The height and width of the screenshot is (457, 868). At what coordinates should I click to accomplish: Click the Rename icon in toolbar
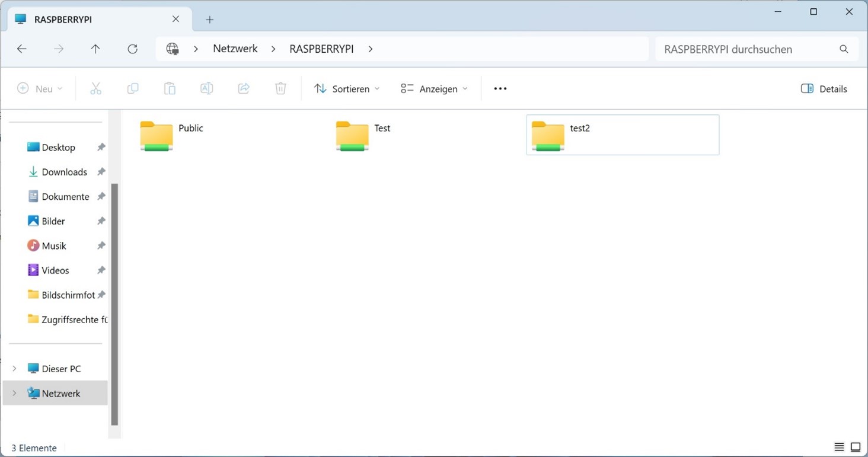pos(206,89)
